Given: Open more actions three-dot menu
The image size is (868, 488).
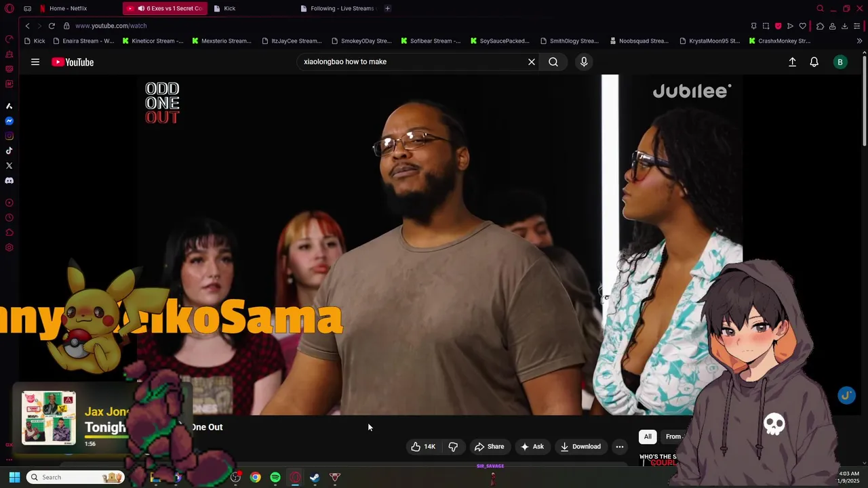Looking at the screenshot, I should click(619, 447).
